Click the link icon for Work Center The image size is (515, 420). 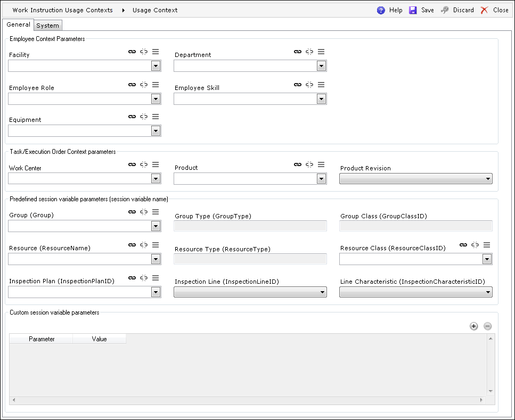(132, 164)
